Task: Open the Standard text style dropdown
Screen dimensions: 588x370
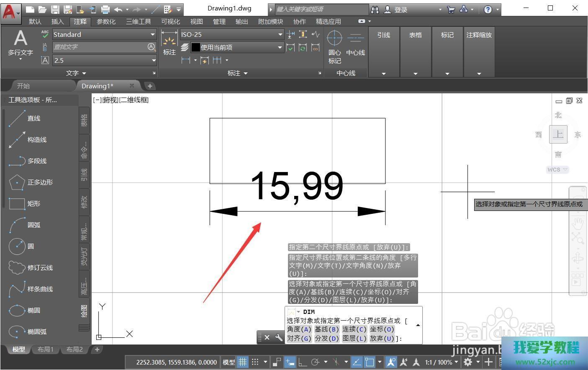Action: [153, 35]
